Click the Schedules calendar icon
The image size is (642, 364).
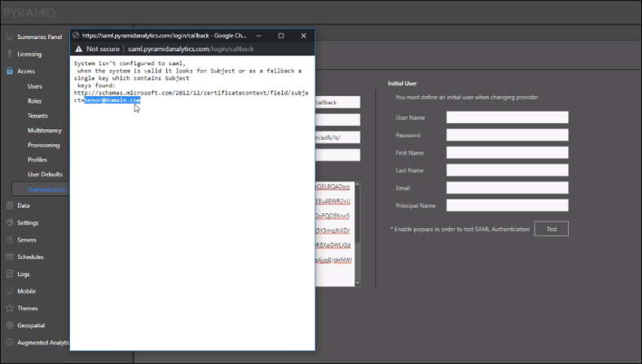[10, 257]
